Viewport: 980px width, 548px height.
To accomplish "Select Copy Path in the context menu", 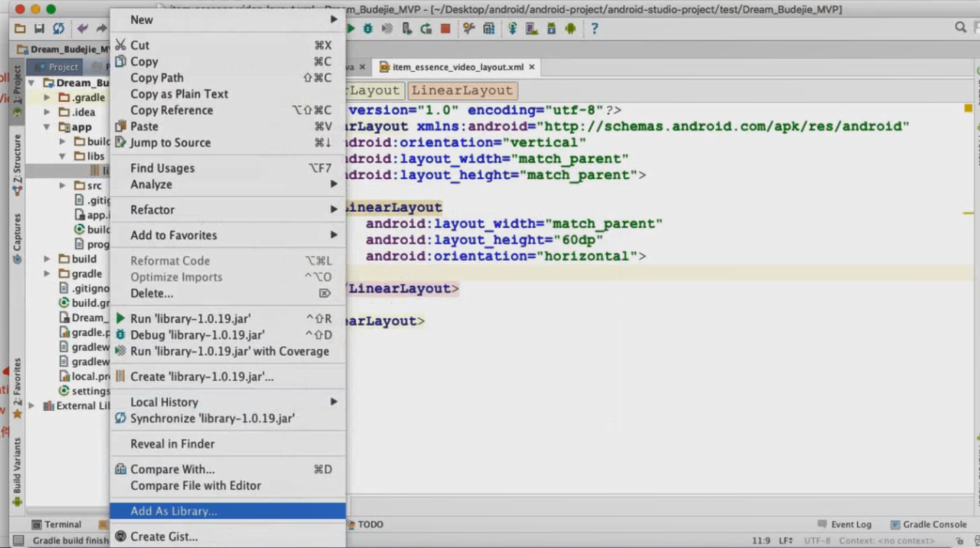I will [228, 77].
